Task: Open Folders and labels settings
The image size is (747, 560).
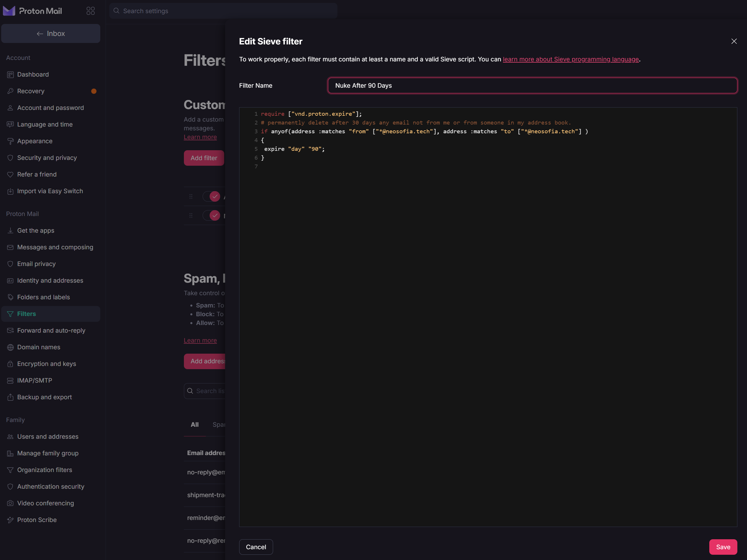Action: 51,297
